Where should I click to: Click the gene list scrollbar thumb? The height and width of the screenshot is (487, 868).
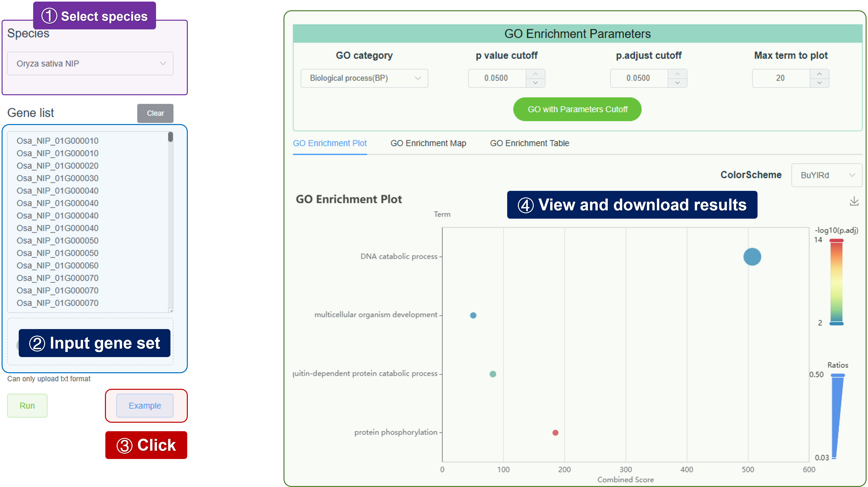[170, 137]
